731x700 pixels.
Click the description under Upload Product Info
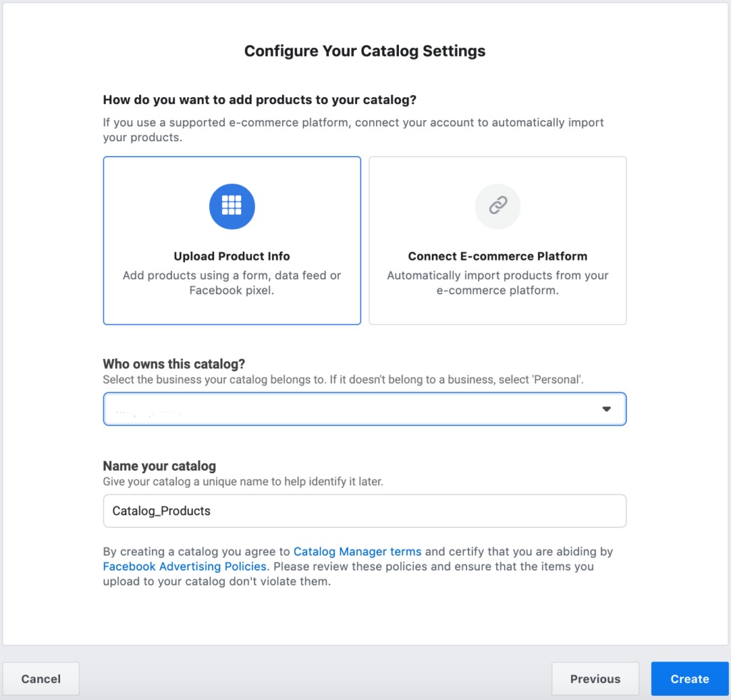click(231, 283)
